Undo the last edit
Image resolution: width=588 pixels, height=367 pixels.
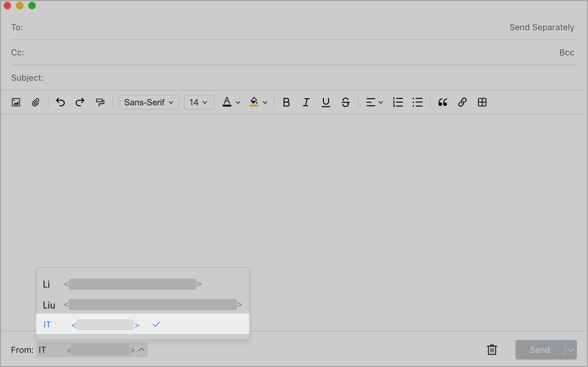[x=60, y=102]
